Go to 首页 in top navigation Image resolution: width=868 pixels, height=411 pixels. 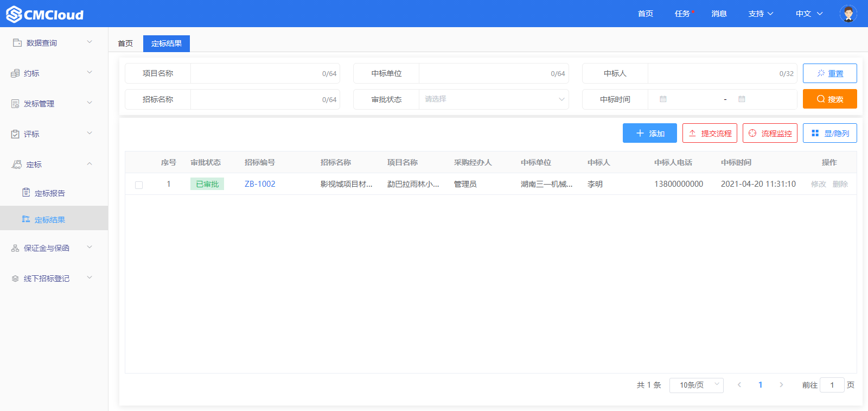(646, 14)
